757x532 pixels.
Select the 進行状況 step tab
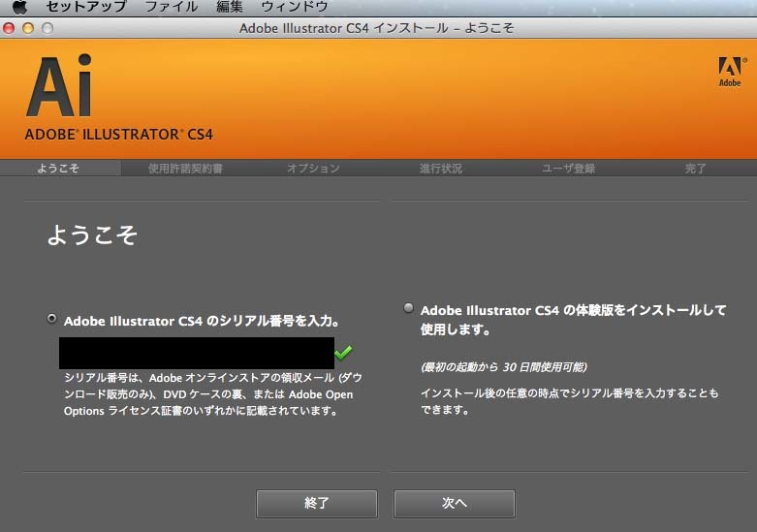tap(441, 168)
